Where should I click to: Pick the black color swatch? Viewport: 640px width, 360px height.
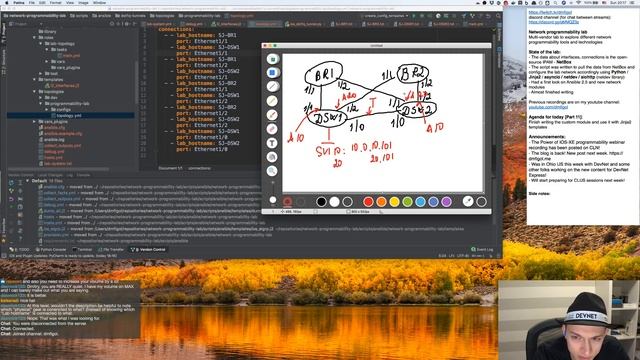pos(321,201)
